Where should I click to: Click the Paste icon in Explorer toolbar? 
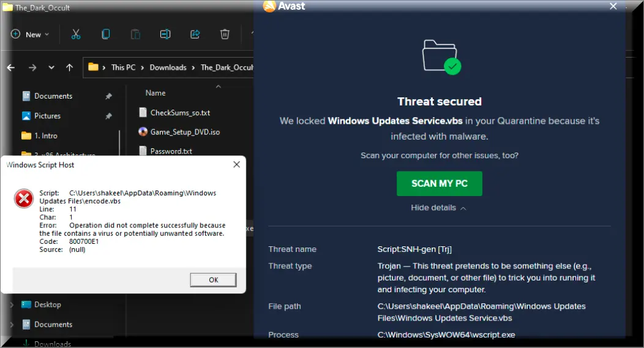135,34
